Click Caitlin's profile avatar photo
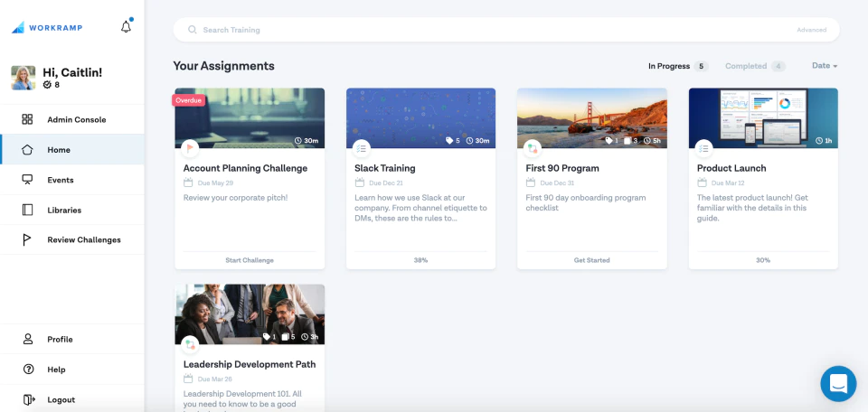 tap(24, 78)
